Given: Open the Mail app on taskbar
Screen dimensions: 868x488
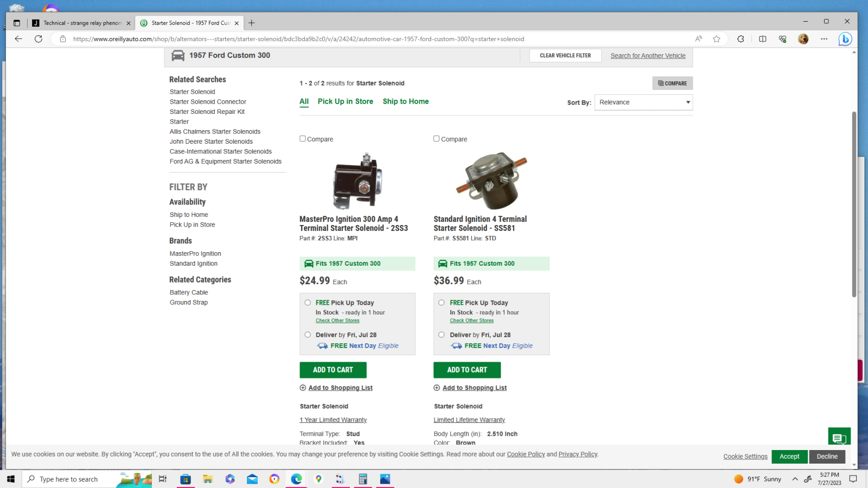Looking at the screenshot, I should click(x=252, y=479).
